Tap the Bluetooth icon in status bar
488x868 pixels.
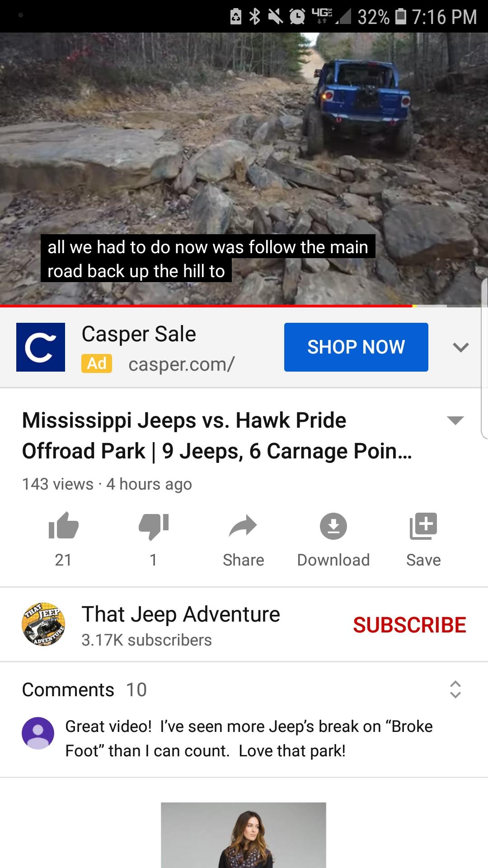[x=255, y=17]
